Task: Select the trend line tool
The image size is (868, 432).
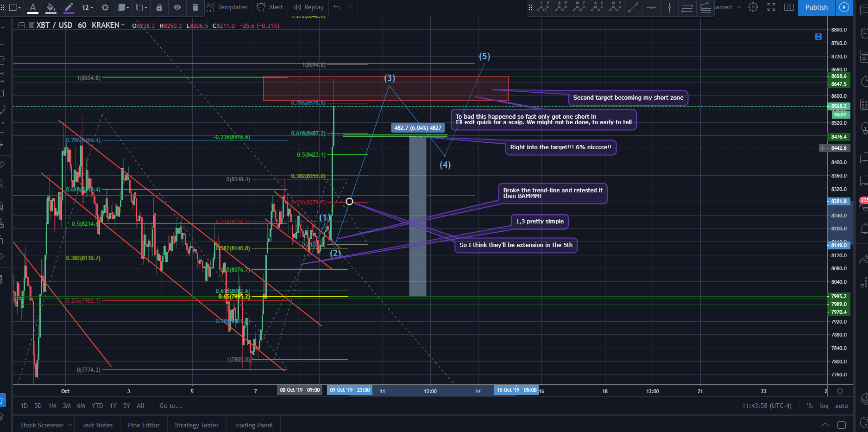Action: (x=633, y=7)
